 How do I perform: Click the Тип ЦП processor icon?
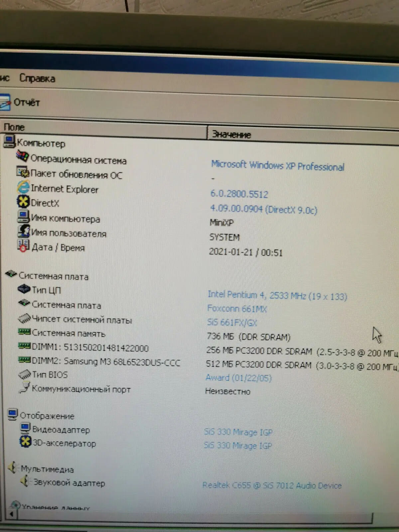coord(24,289)
